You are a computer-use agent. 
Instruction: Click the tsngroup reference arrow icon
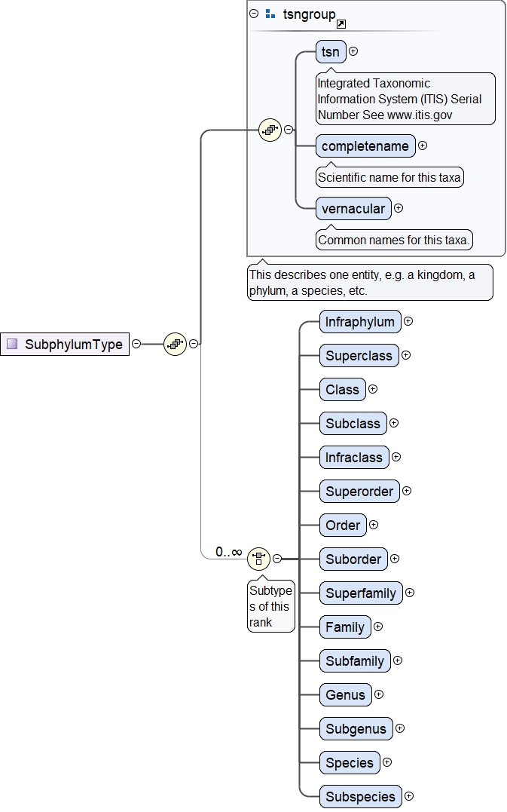tap(341, 24)
